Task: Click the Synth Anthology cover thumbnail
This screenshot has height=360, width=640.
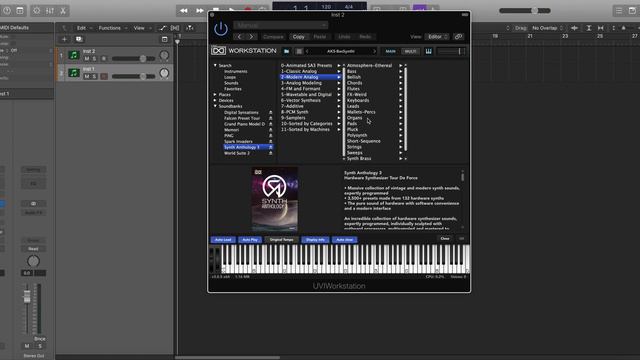Action: tap(275, 199)
